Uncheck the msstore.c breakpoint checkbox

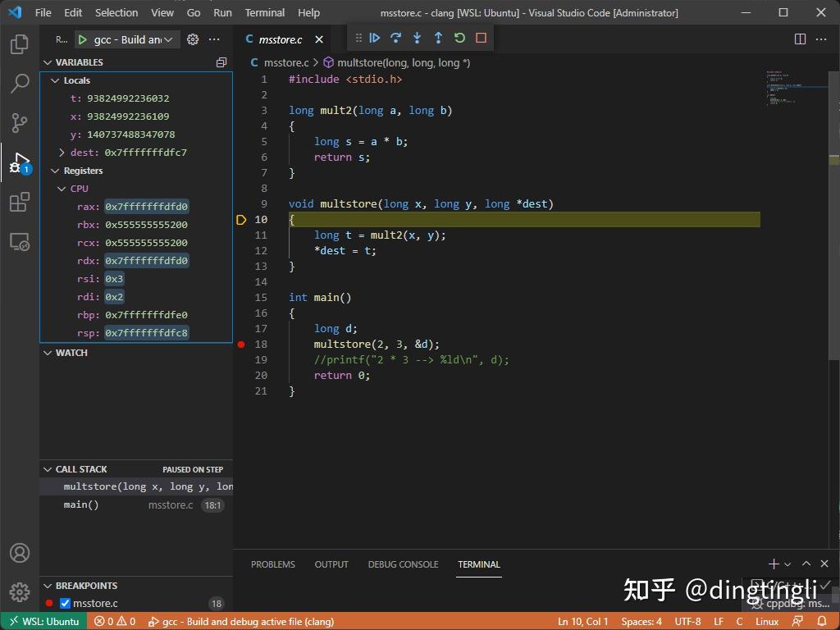[x=65, y=603]
